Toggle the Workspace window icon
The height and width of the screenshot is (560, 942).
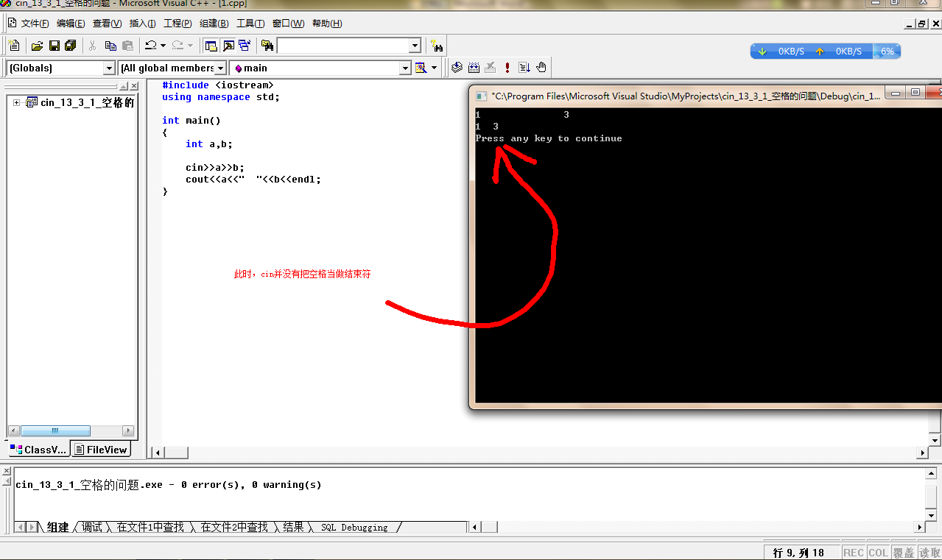[x=211, y=46]
